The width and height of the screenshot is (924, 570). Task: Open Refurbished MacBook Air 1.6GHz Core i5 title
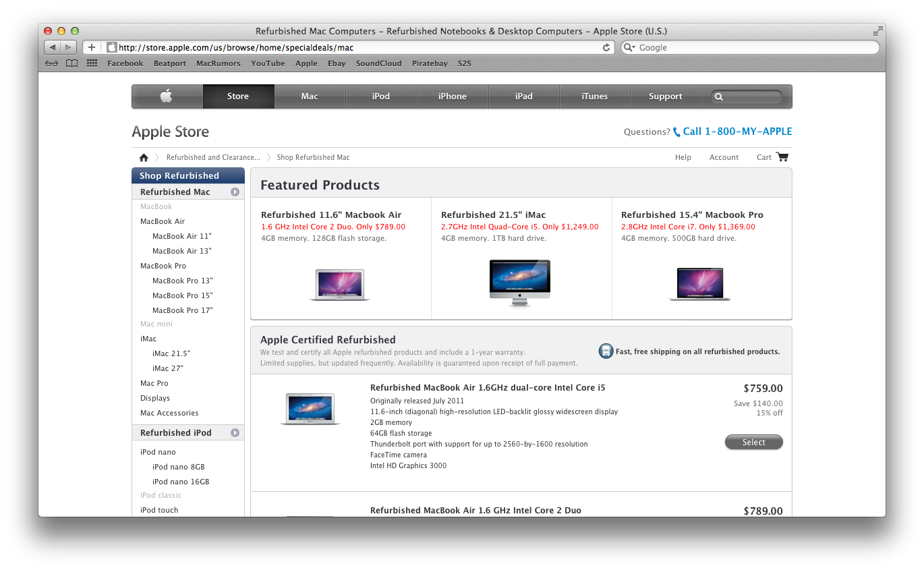488,388
